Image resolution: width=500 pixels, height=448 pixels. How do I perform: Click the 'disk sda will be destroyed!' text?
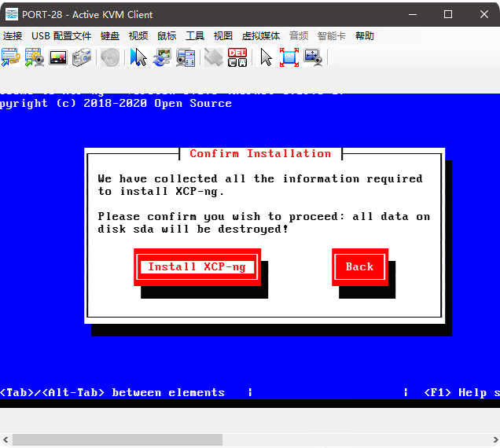(193, 229)
